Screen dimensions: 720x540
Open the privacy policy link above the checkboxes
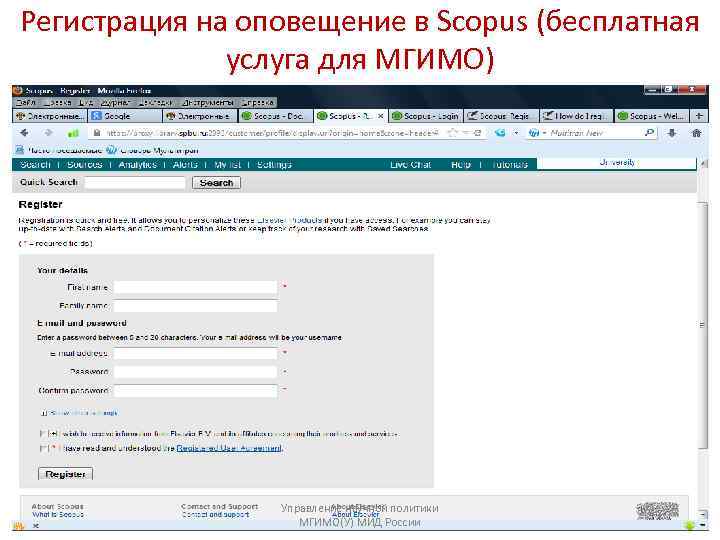[x=83, y=413]
